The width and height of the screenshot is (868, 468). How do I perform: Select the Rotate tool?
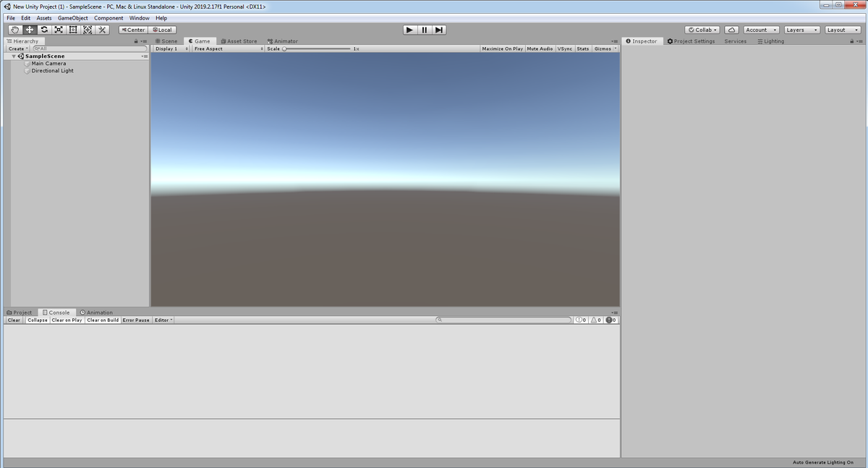(x=44, y=30)
